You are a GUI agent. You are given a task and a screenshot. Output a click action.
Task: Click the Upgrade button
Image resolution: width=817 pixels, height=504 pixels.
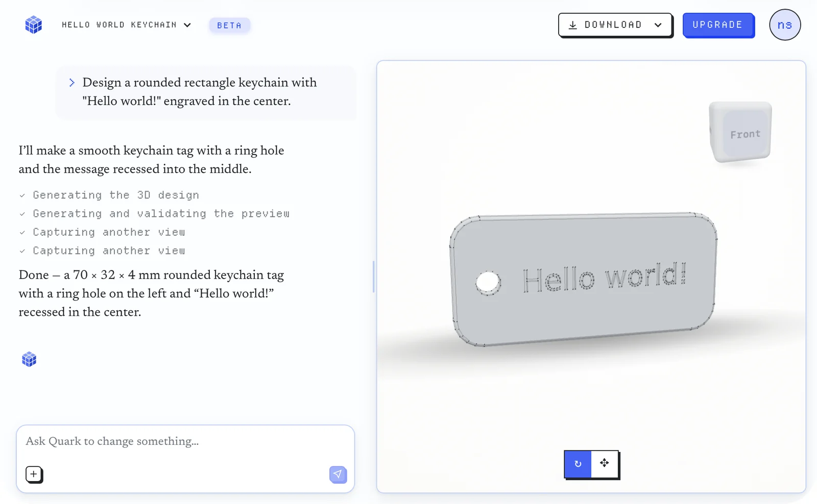pos(718,25)
